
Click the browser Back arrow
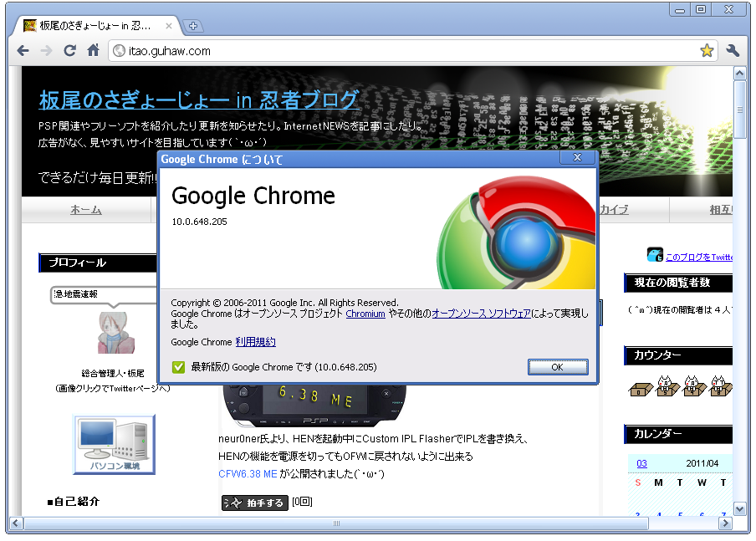tap(23, 51)
